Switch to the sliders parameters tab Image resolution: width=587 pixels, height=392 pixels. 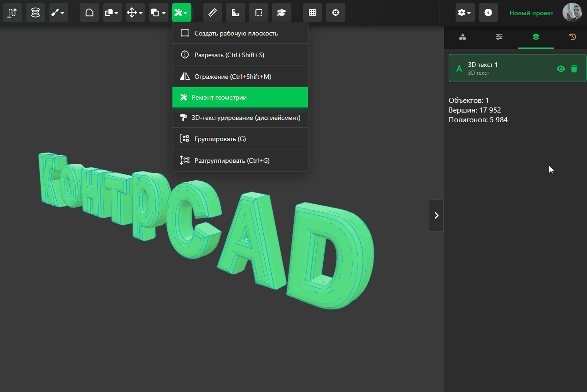pos(499,37)
